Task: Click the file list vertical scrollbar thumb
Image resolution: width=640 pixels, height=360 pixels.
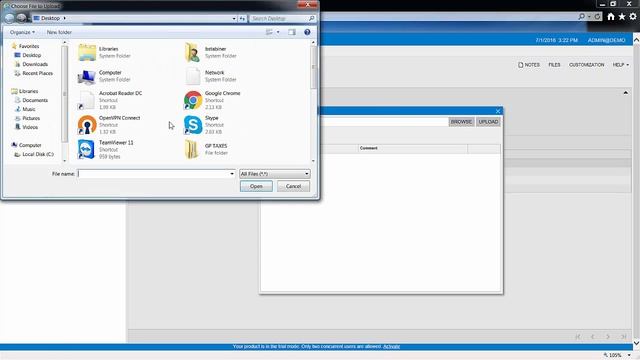Action: [313, 67]
